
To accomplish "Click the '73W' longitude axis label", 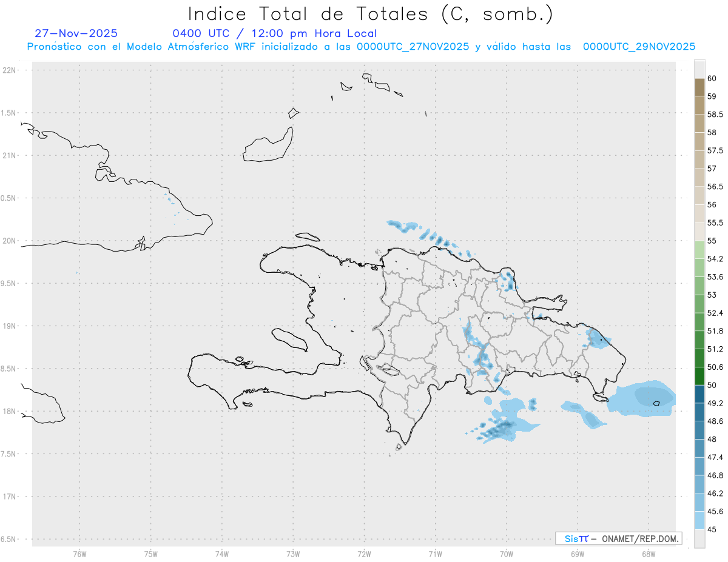I will point(293,554).
